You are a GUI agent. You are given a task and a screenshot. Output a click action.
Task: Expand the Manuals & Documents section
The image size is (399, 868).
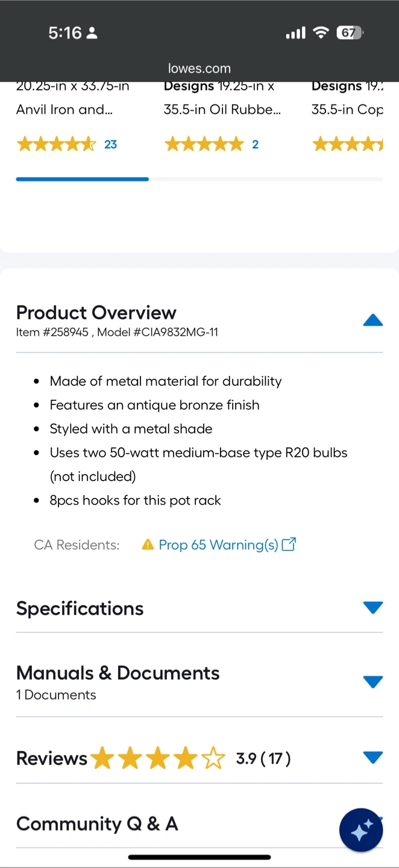coord(372,682)
